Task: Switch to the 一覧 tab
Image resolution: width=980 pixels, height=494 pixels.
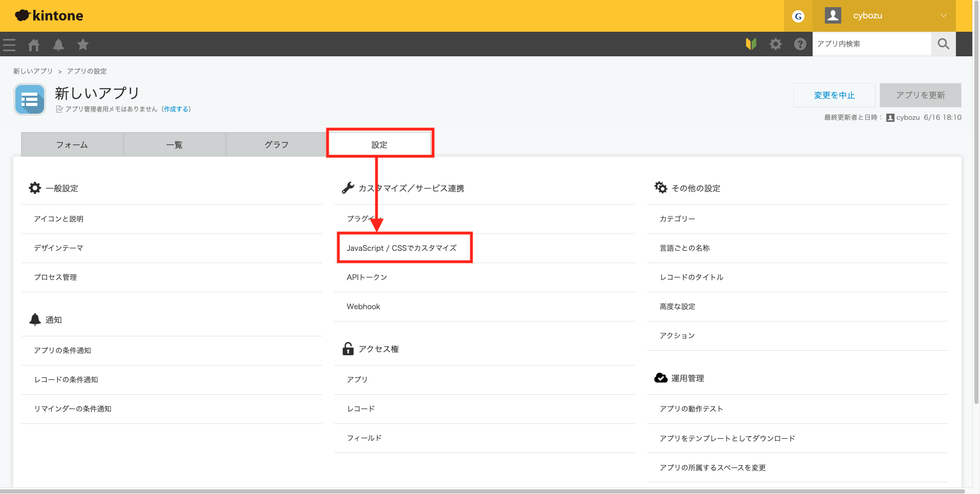Action: [x=174, y=145]
